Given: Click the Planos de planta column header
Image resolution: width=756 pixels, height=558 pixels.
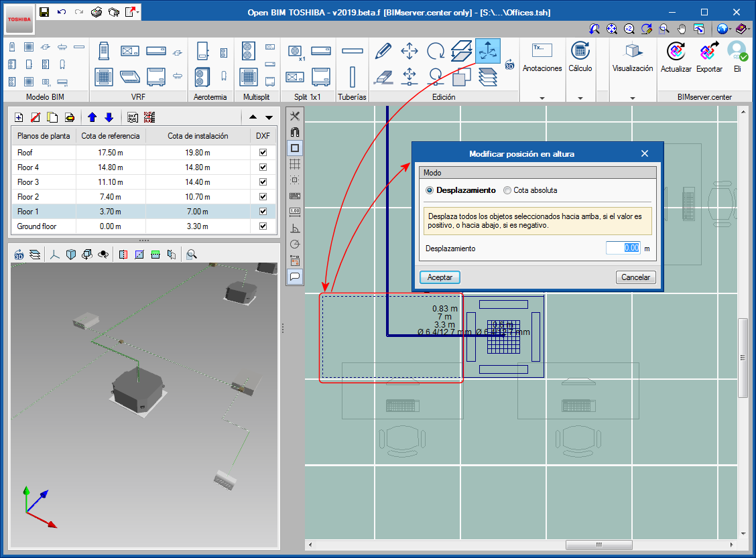Looking at the screenshot, I should [44, 136].
